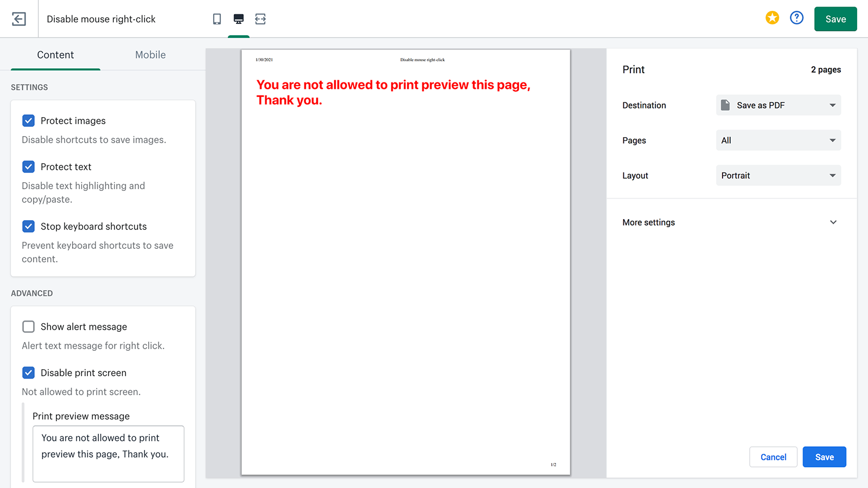Open help via question mark icon
This screenshot has height=488, width=868.
pos(796,18)
